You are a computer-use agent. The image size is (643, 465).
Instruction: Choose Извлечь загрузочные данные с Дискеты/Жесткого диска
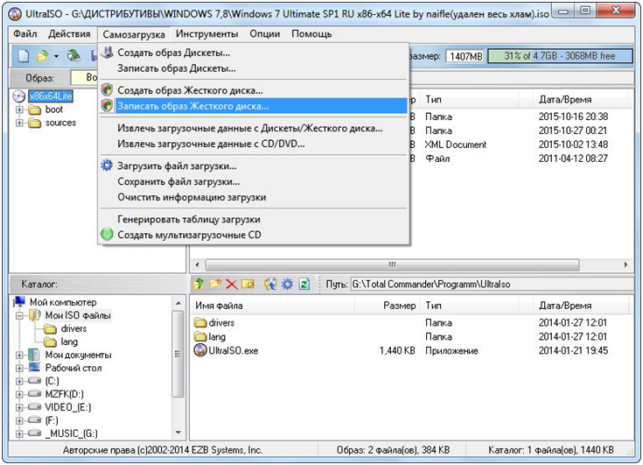click(x=253, y=128)
